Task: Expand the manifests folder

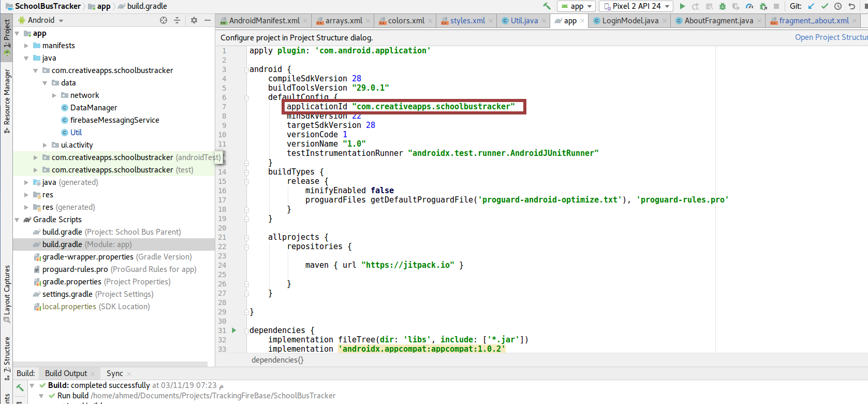Action: coord(26,46)
